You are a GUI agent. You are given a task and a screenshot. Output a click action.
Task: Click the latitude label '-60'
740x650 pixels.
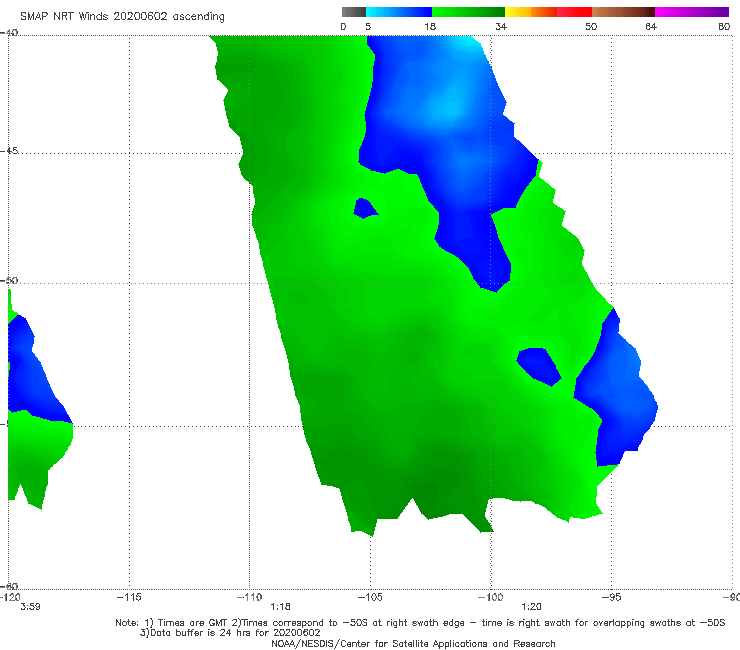tap(9, 586)
